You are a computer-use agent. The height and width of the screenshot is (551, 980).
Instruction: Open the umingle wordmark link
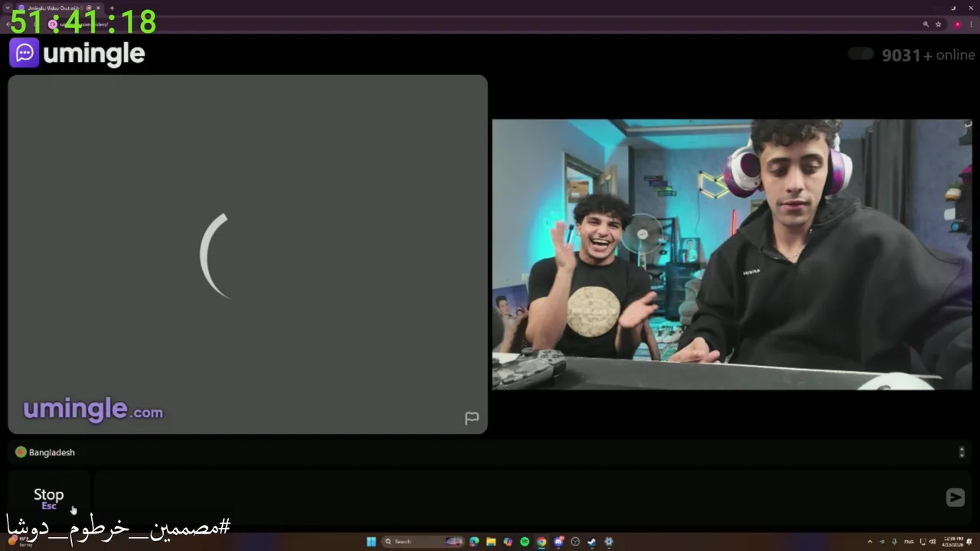(94, 54)
